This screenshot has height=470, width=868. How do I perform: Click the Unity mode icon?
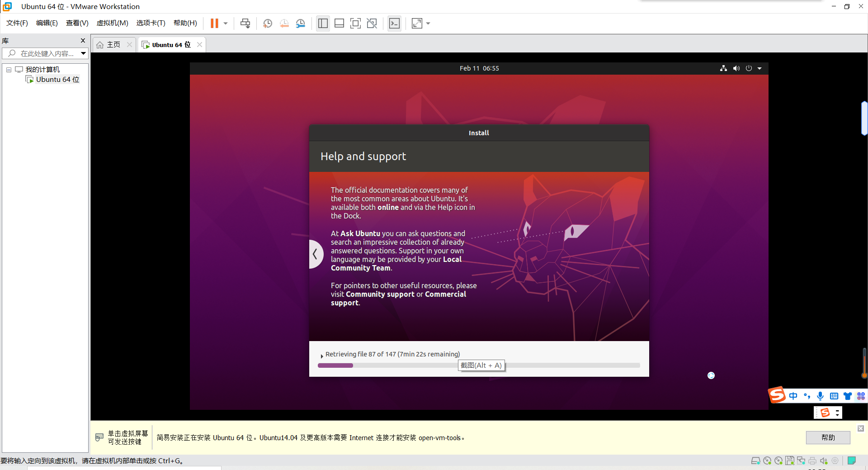pyautogui.click(x=372, y=23)
